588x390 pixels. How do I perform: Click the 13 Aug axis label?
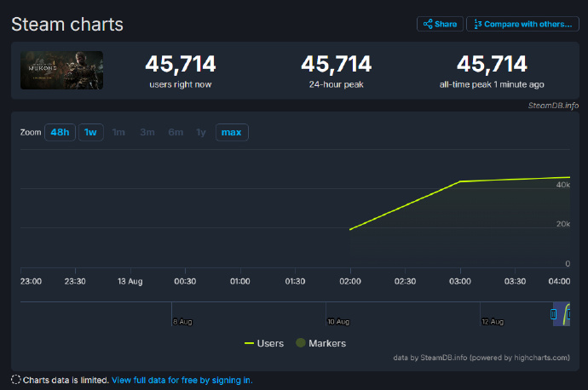point(130,281)
